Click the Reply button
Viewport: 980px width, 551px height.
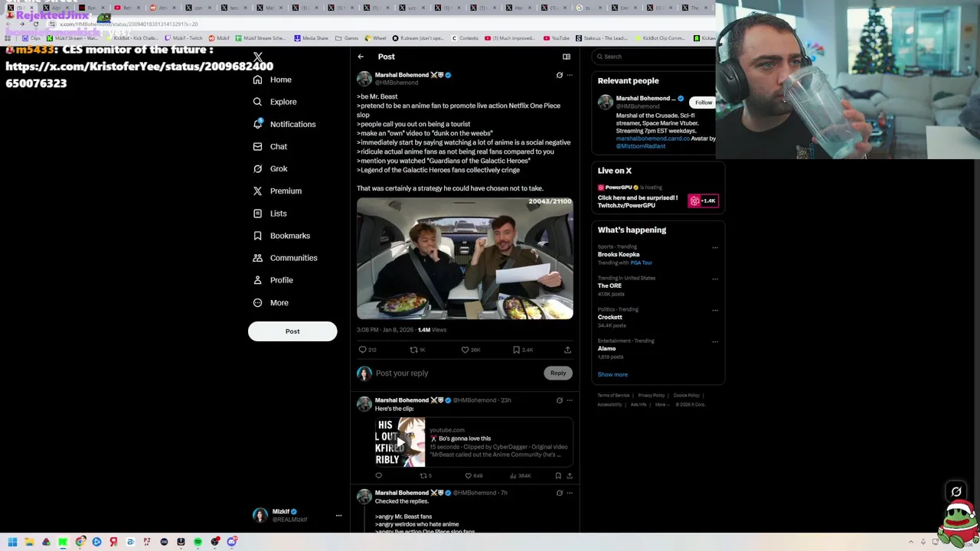point(558,373)
